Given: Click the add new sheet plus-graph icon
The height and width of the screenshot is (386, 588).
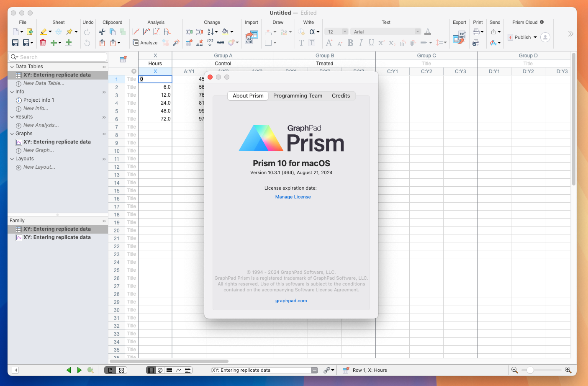Looking at the screenshot, I should point(68,43).
